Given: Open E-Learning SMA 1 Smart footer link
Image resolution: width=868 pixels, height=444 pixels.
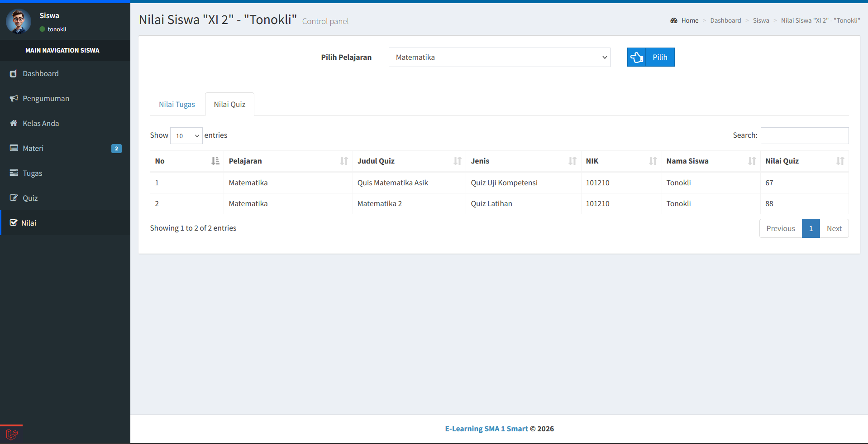Looking at the screenshot, I should coord(486,429).
